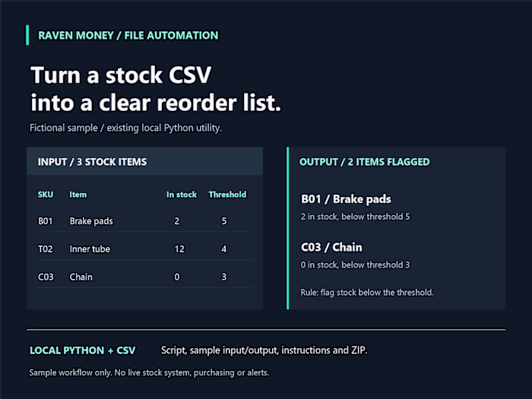
Task: Click the line '0 in stock, below threshold 3'
Action: [355, 264]
